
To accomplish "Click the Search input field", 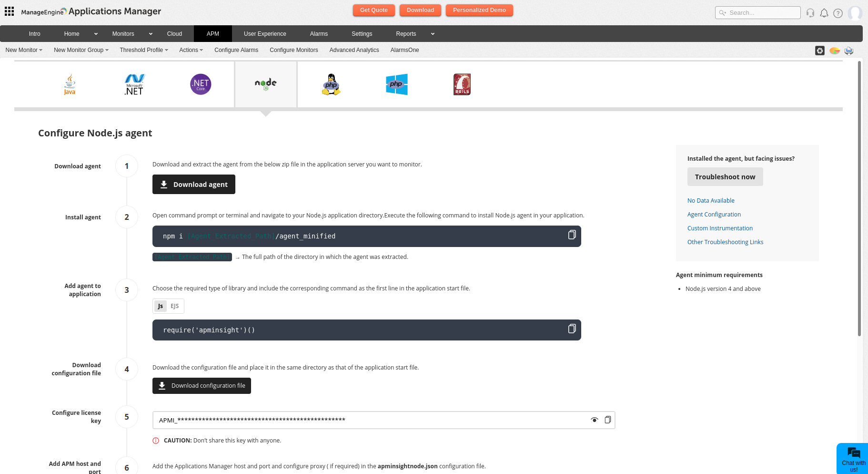I will [758, 13].
